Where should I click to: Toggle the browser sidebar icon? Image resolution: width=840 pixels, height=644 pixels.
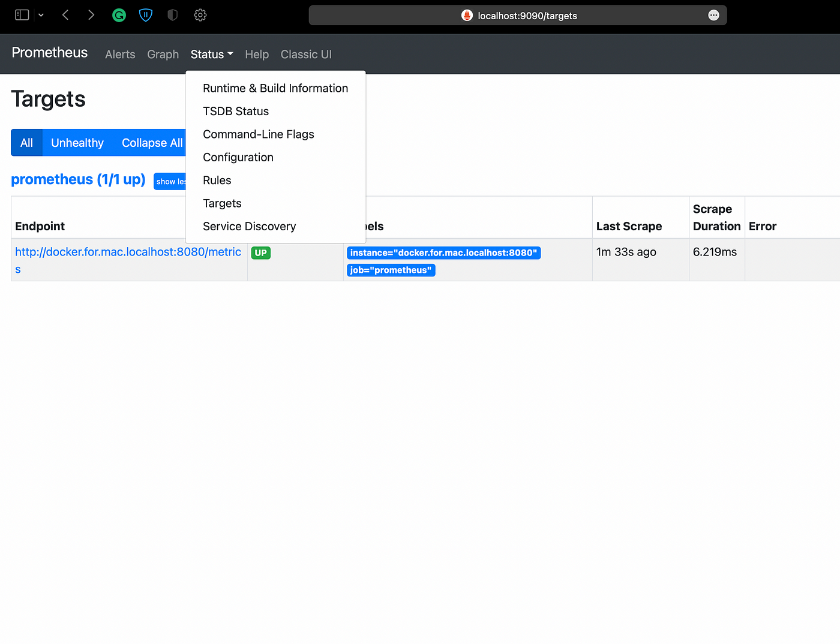pyautogui.click(x=22, y=15)
